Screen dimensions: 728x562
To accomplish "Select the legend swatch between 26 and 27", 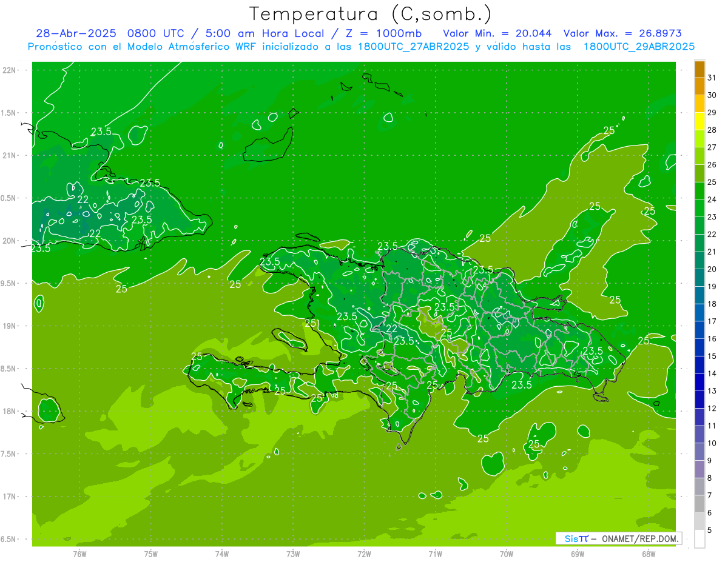I will coord(699,156).
